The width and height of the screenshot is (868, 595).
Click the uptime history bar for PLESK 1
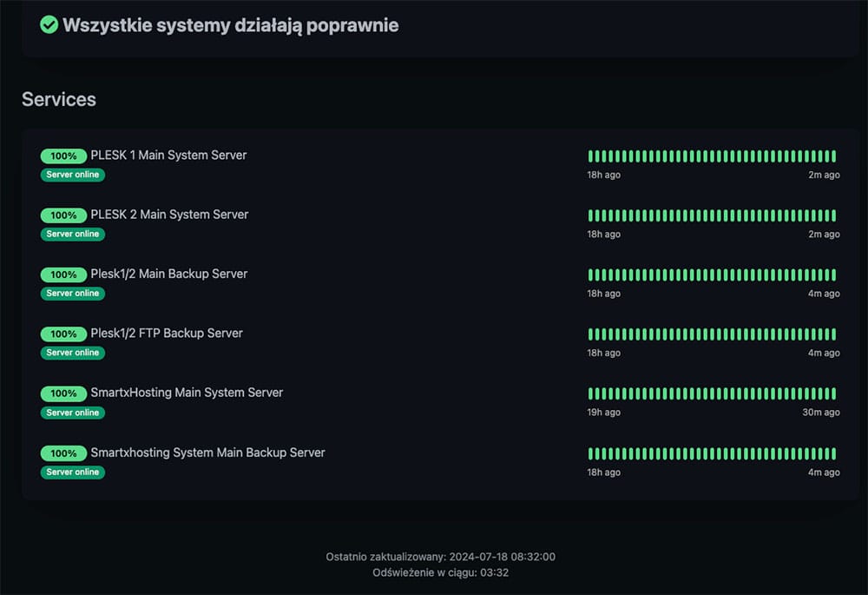712,156
